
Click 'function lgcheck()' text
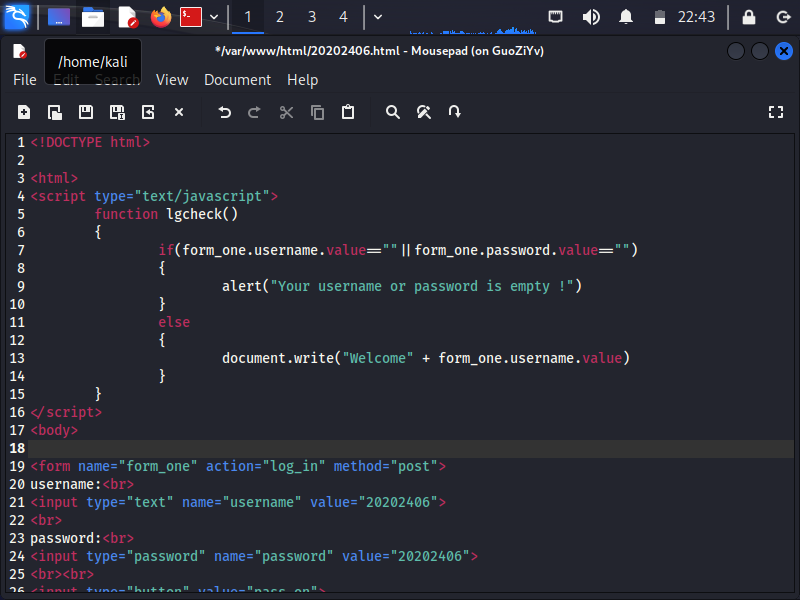pyautogui.click(x=166, y=214)
